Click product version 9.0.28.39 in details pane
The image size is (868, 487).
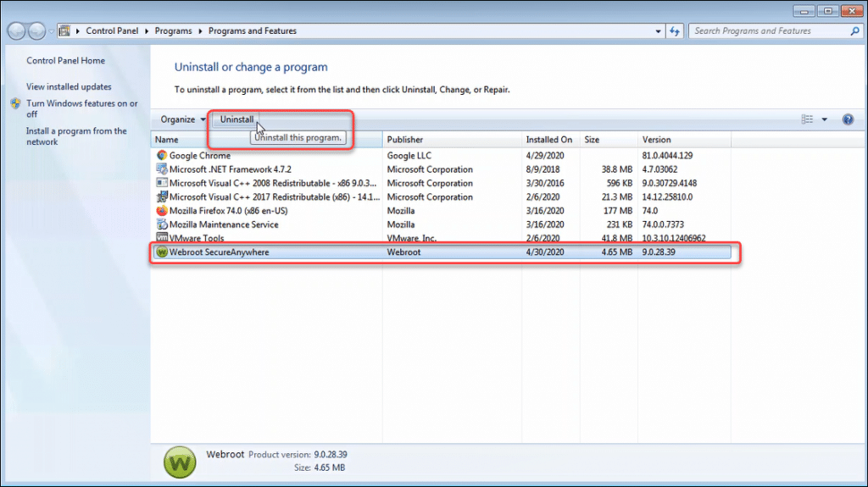coord(331,454)
